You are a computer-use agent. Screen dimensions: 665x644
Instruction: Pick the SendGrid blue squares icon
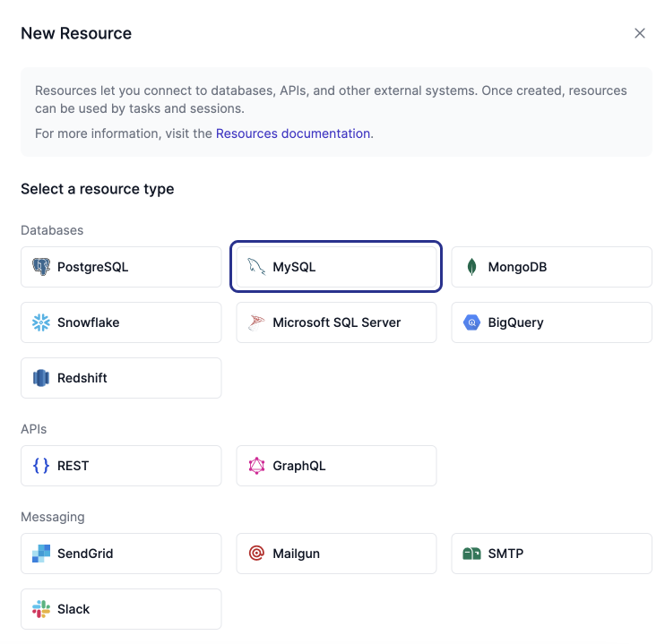tap(41, 554)
